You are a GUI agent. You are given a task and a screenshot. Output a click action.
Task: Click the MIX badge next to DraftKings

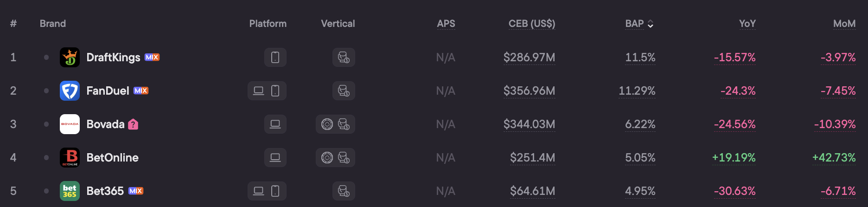pyautogui.click(x=152, y=58)
